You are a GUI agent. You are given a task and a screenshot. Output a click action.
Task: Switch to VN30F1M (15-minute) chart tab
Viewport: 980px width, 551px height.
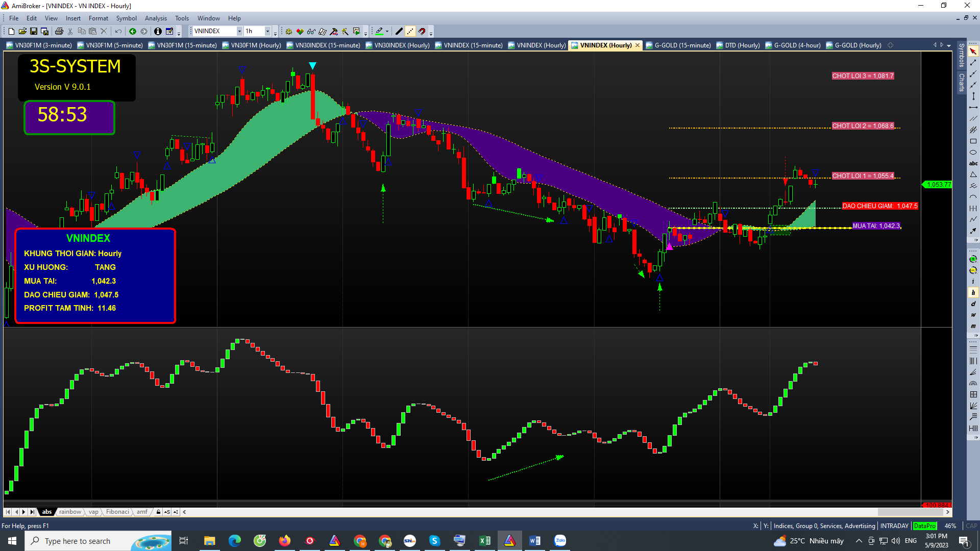pos(186,45)
